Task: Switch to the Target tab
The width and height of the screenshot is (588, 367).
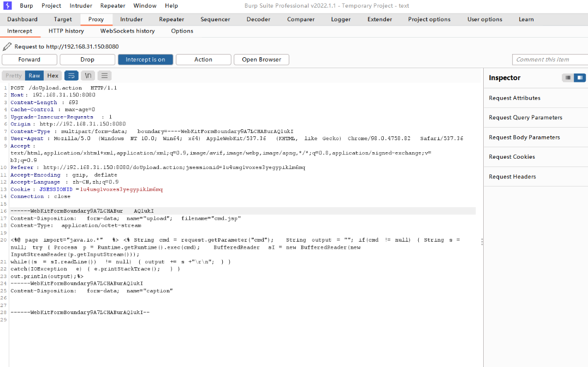Action: (x=63, y=20)
